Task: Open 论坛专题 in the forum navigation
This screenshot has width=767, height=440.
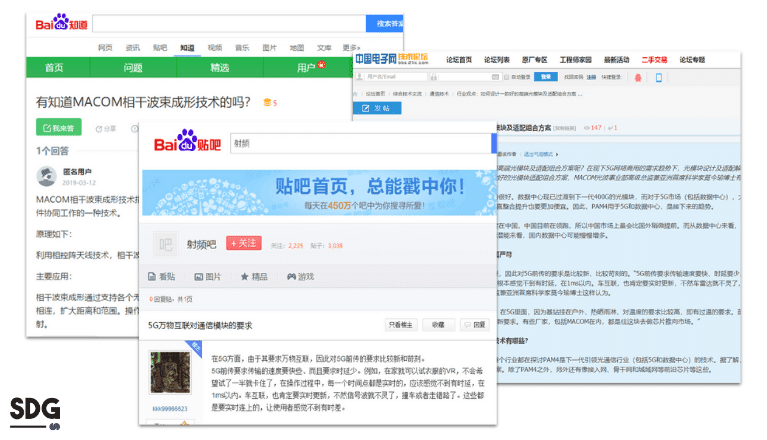Action: [x=692, y=60]
